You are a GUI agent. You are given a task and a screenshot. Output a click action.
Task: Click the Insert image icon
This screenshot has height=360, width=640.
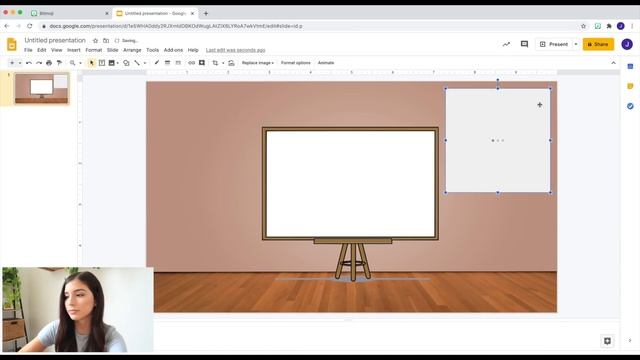111,63
